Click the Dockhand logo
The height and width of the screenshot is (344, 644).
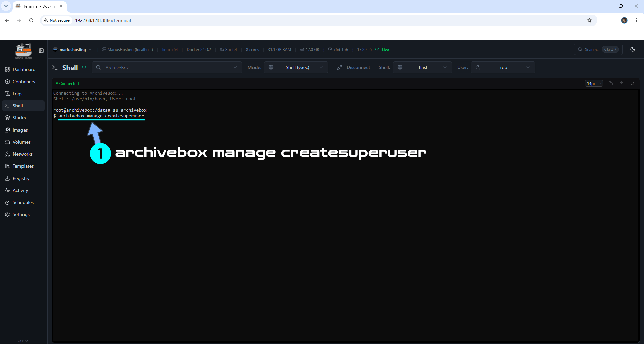coord(24,51)
